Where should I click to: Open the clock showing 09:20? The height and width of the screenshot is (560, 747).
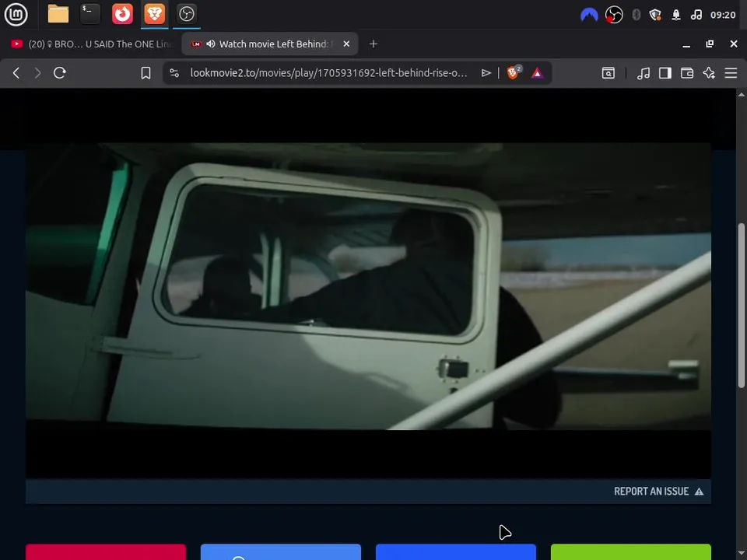(723, 16)
